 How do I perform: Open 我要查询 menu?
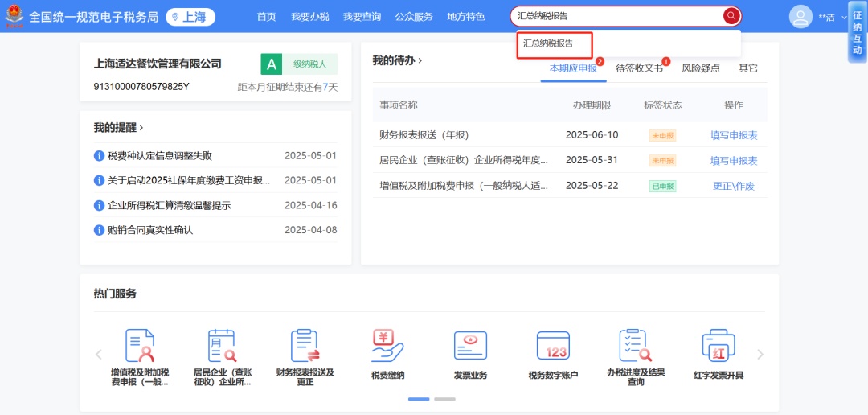click(x=362, y=17)
